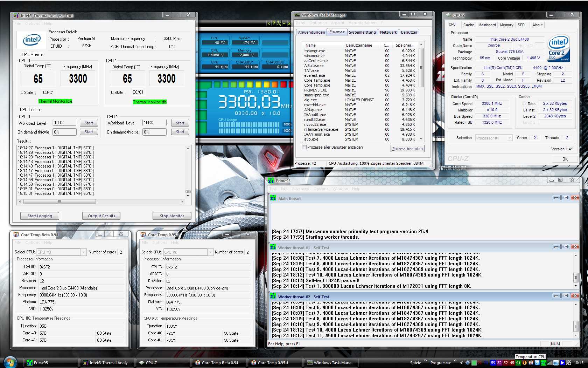The width and height of the screenshot is (588, 368).
Task: Switch to the Systemleistung tab
Action: [362, 32]
